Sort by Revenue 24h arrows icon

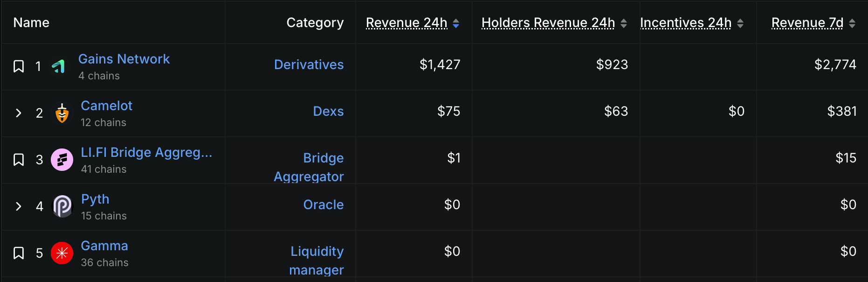[456, 23]
